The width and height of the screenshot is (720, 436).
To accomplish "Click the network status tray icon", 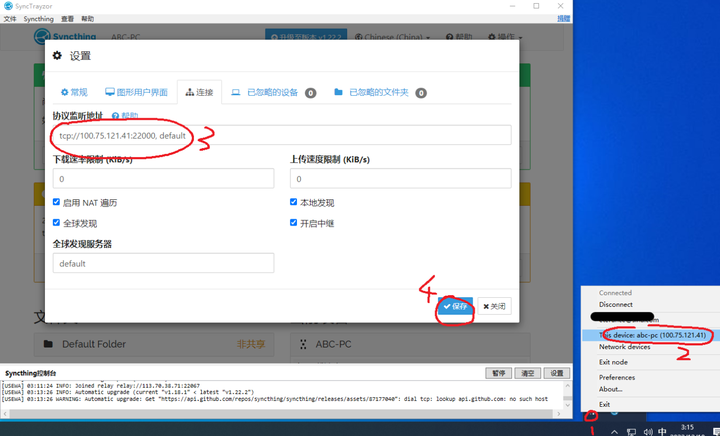I will pyautogui.click(x=631, y=431).
